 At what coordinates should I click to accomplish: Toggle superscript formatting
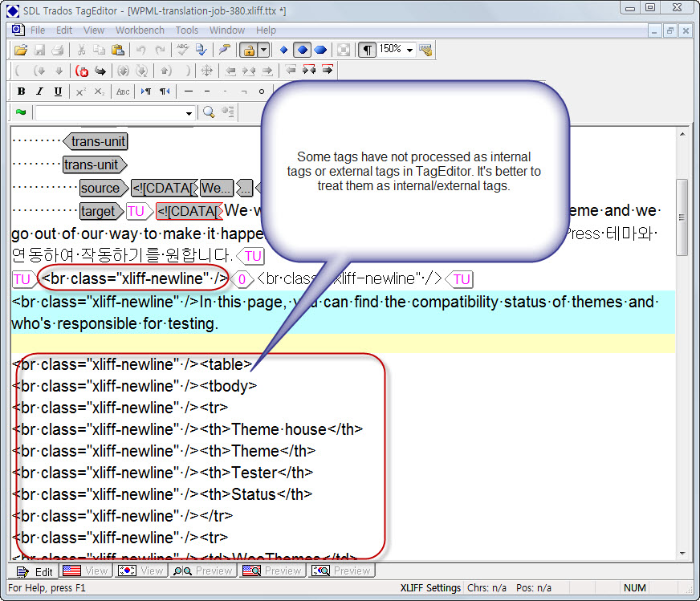pos(81,91)
